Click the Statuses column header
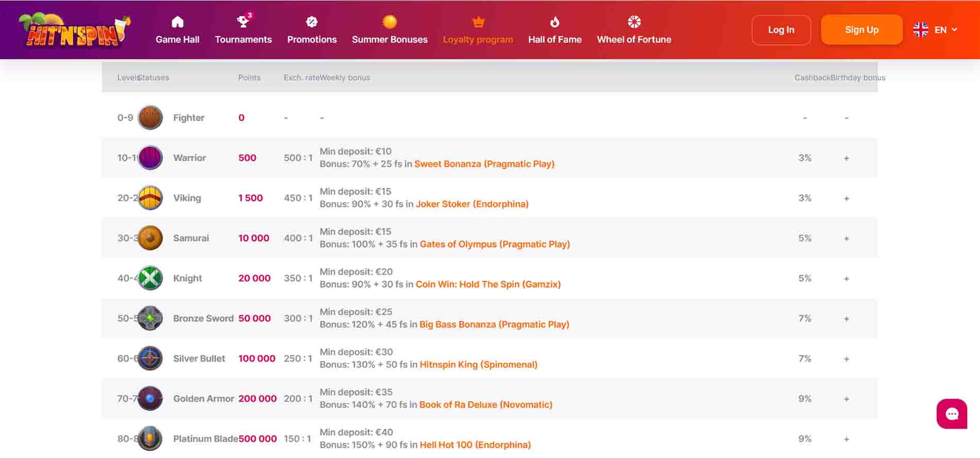This screenshot has width=980, height=458. (153, 77)
